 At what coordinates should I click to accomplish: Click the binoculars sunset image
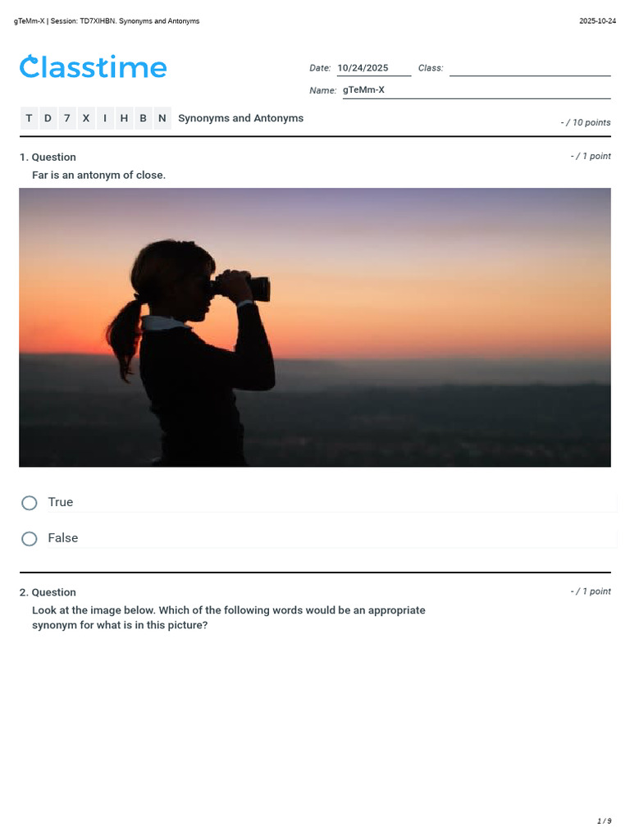315,327
